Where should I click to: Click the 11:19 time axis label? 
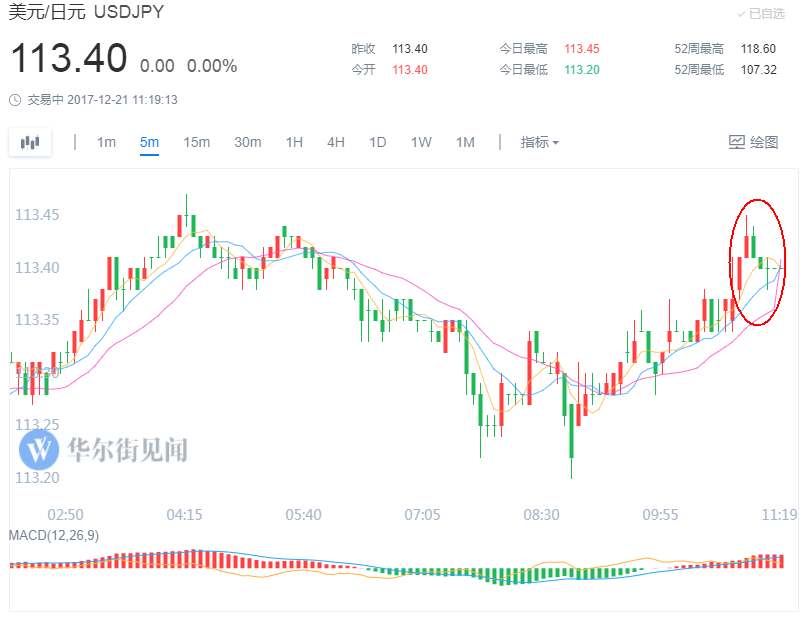[779, 515]
